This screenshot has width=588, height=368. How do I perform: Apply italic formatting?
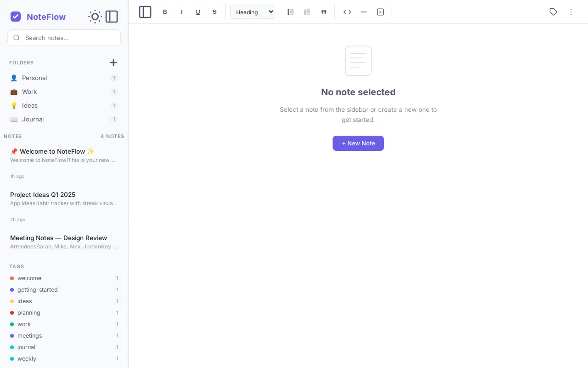coord(181,12)
